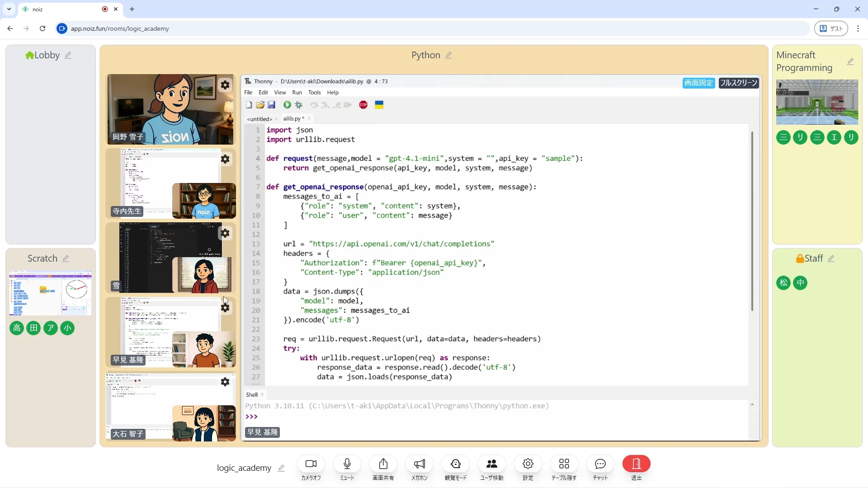This screenshot has width=868, height=488.
Task: Open Scratch room screen share thumbnail
Action: (x=50, y=293)
